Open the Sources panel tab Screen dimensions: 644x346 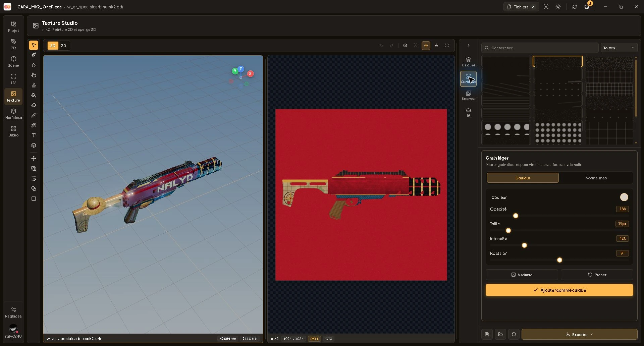point(469,96)
